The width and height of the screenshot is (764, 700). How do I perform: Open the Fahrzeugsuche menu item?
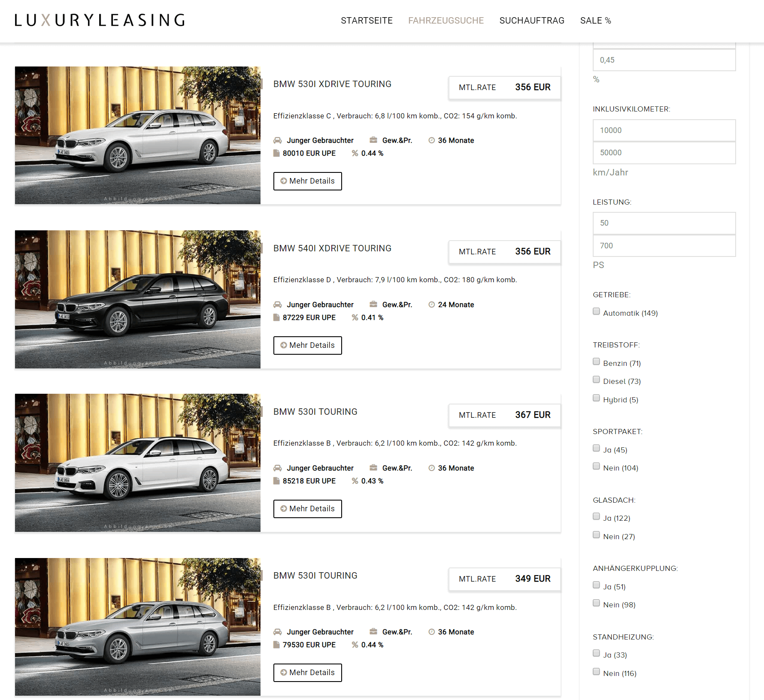coord(446,21)
